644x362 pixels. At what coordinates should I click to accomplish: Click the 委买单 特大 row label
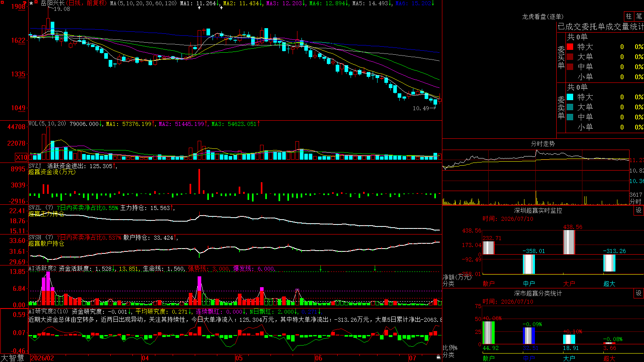[585, 47]
